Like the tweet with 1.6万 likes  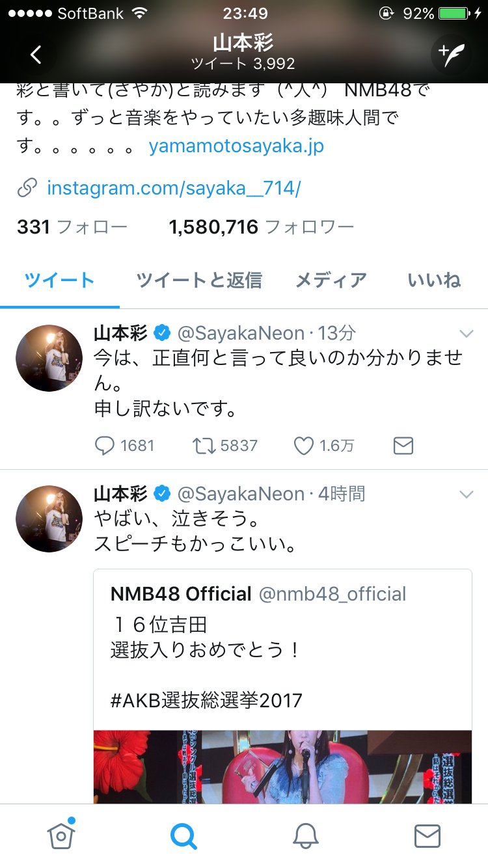click(x=303, y=446)
